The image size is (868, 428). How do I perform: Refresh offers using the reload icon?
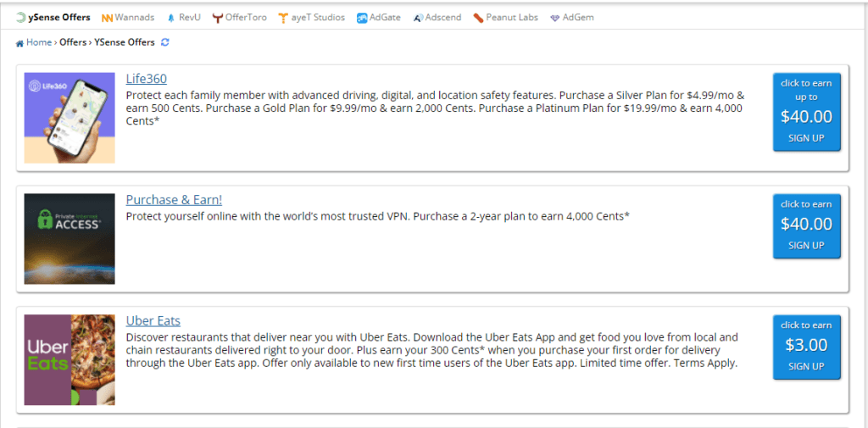[164, 42]
